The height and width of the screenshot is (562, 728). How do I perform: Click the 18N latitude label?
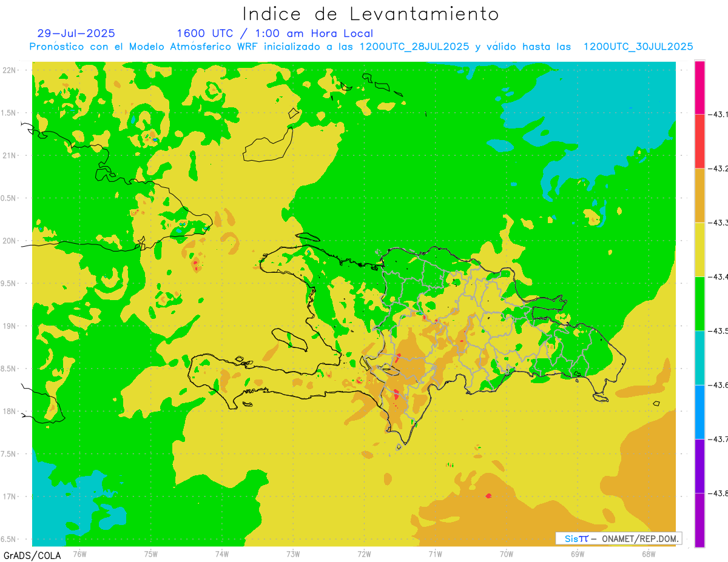click(x=10, y=412)
